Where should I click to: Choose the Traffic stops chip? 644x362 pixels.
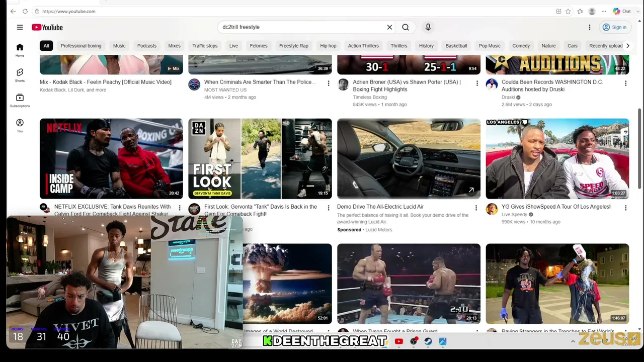tap(205, 46)
